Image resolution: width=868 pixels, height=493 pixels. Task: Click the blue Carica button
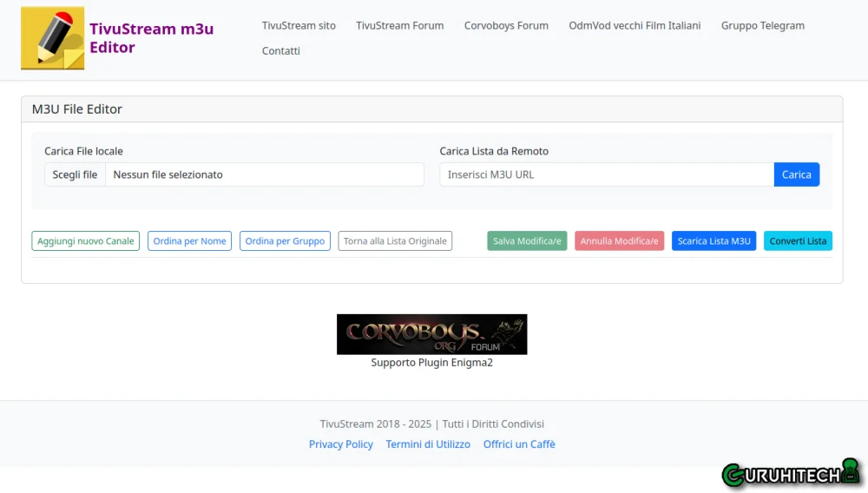(x=797, y=174)
